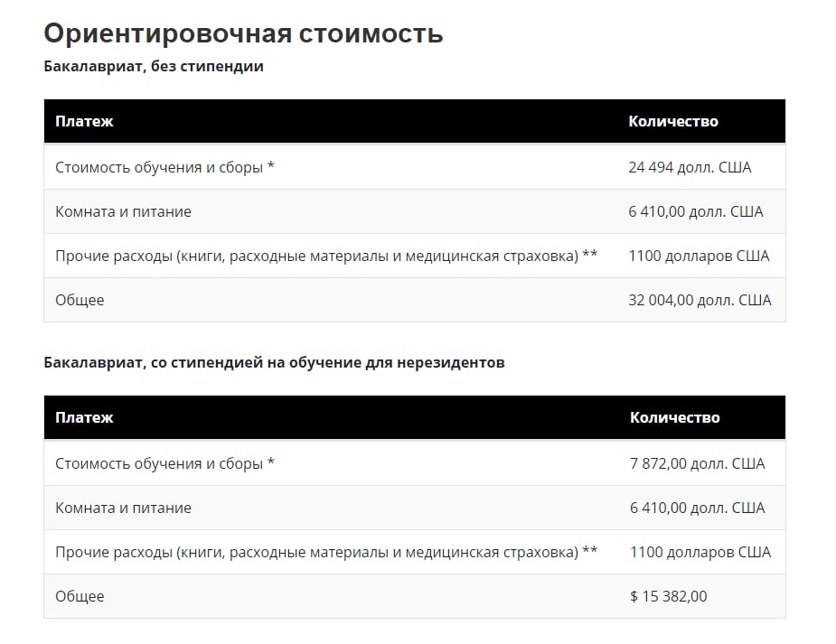Select the first table's 6 410,00 долл. США value

click(695, 211)
